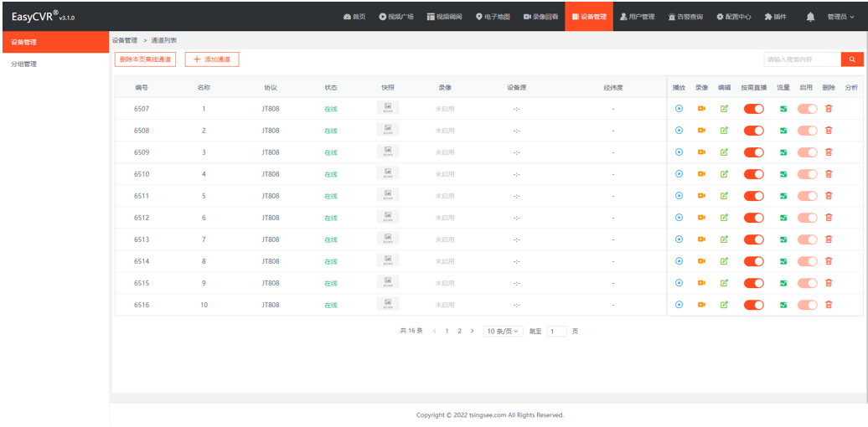Edit channel 6507
This screenshot has height=427, width=868.
[724, 109]
